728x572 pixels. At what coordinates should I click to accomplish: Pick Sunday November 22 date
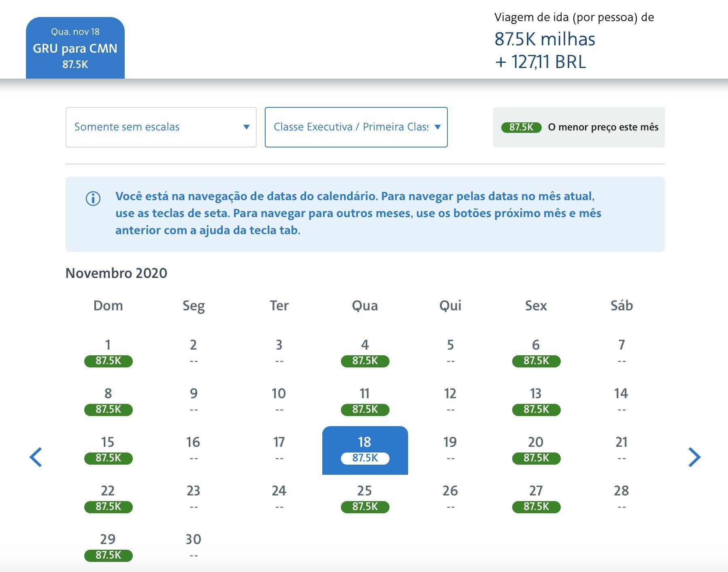[108, 499]
